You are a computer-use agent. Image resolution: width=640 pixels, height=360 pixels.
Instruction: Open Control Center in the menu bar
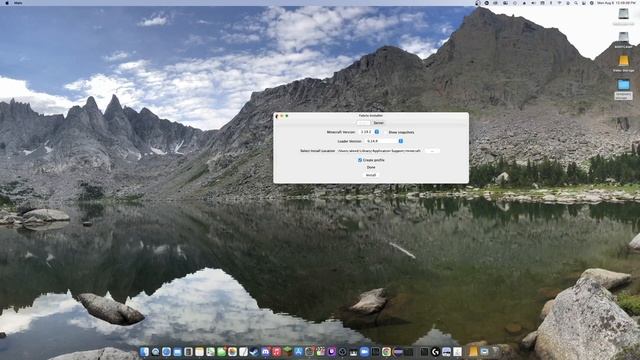(x=583, y=3)
